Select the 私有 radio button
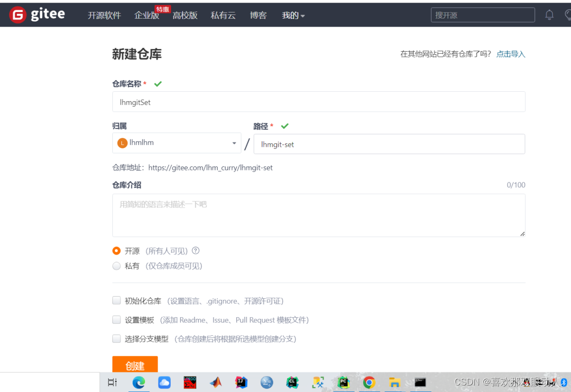Viewport: 571px width, 392px height. 116,266
